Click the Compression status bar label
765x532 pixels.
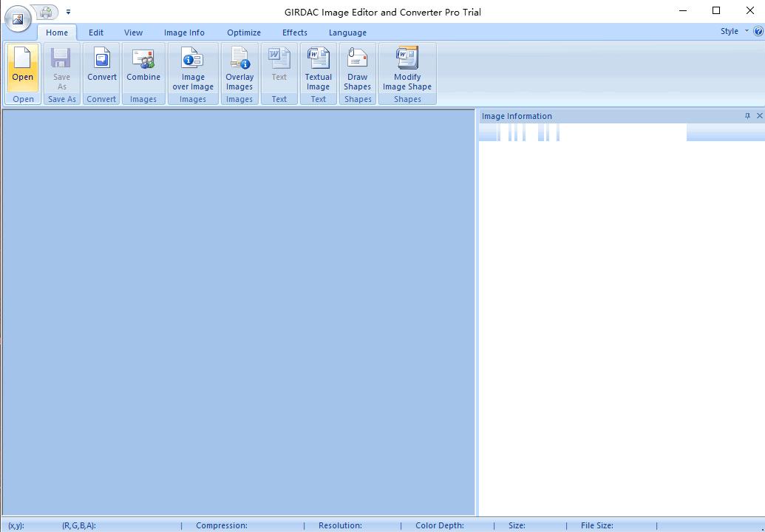[x=222, y=525]
